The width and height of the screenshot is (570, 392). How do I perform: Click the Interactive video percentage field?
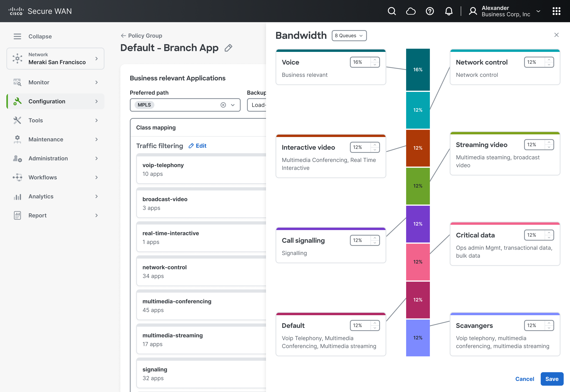coord(365,147)
